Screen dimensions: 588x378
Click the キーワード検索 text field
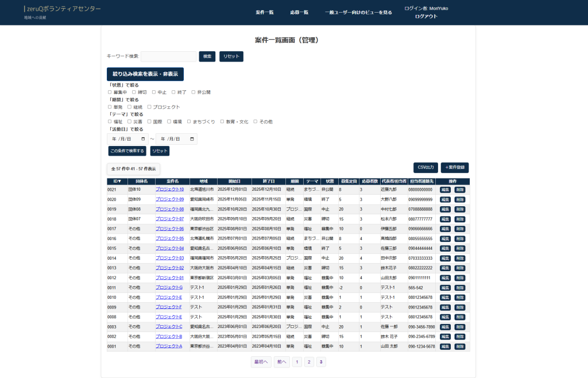tap(168, 56)
